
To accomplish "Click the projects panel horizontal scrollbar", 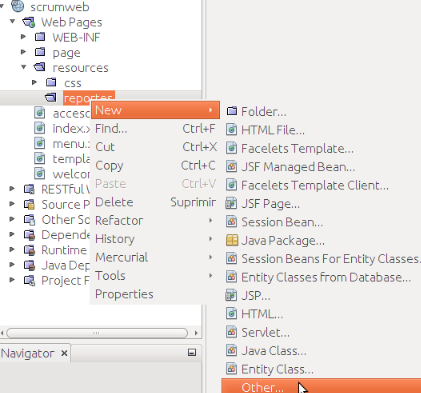I will pyautogui.click(x=97, y=333).
